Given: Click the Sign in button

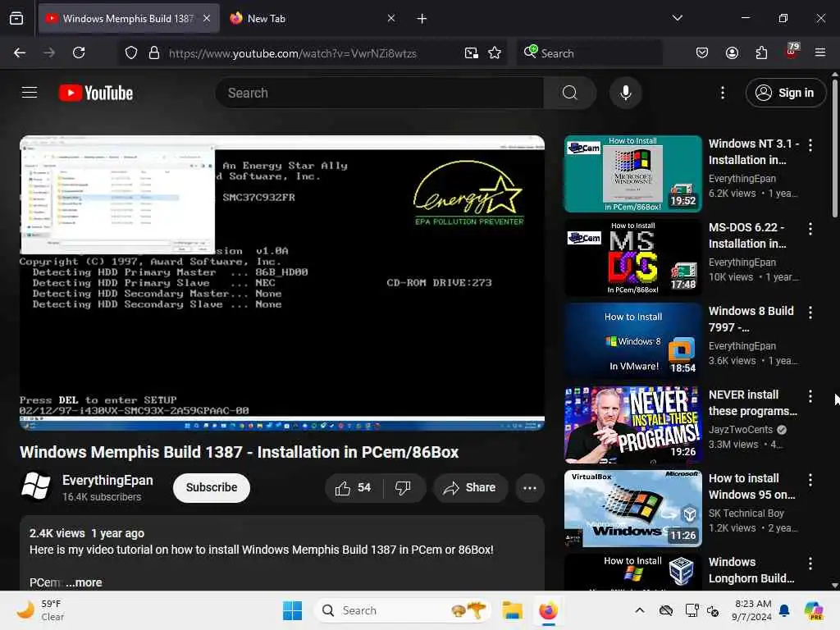Looking at the screenshot, I should tap(785, 93).
